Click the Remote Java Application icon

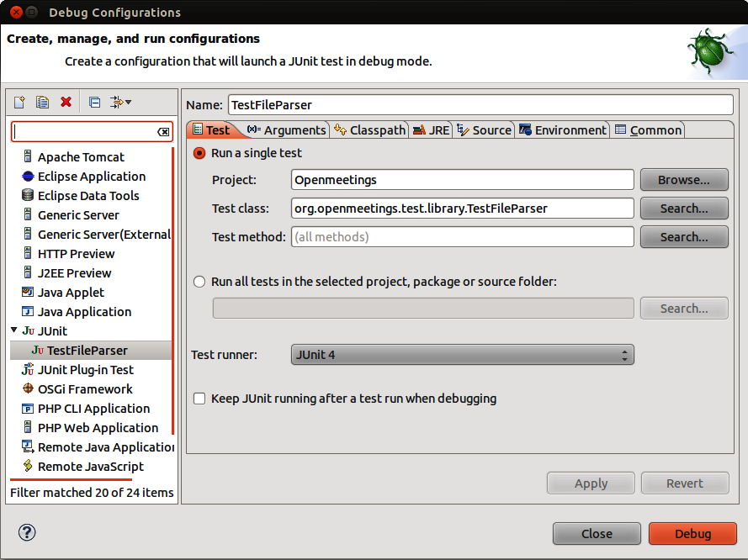(28, 446)
